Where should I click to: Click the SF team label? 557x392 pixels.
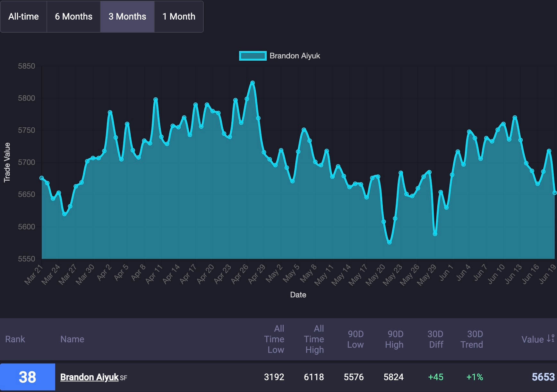[x=124, y=378]
